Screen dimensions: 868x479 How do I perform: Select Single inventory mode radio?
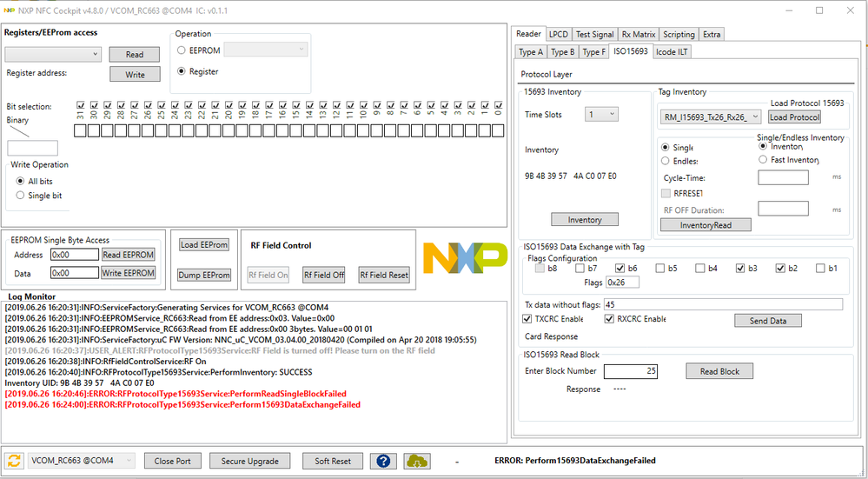point(666,148)
